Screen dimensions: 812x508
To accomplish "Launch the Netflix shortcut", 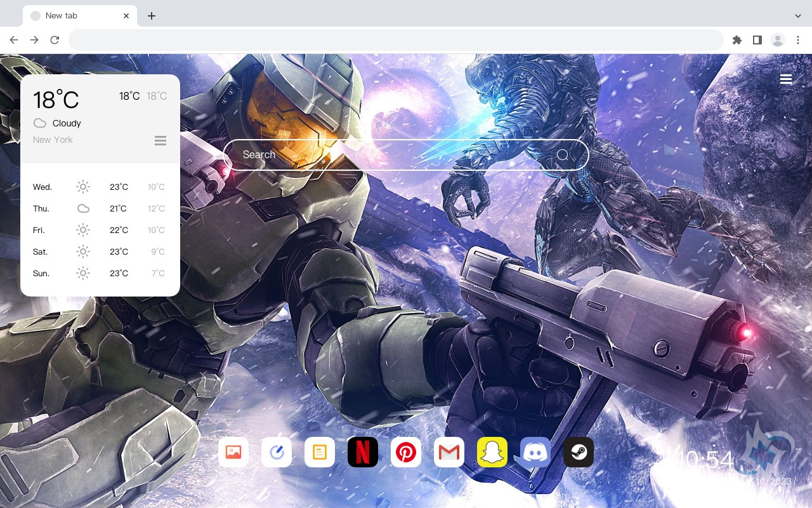I will pos(363,452).
